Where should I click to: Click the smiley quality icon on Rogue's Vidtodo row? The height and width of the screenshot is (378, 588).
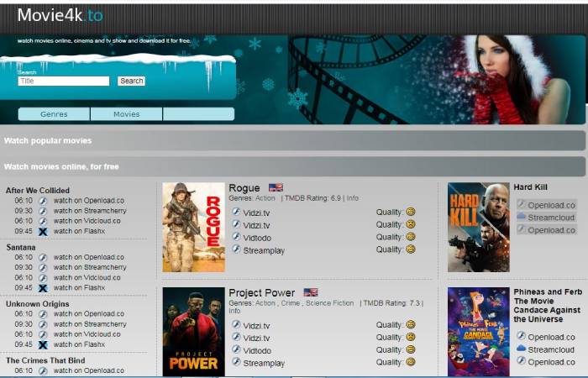tap(411, 237)
